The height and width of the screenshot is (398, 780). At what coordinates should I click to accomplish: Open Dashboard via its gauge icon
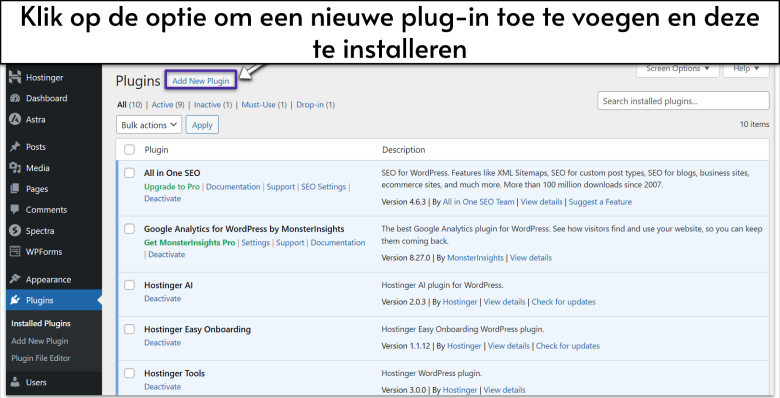pos(15,99)
